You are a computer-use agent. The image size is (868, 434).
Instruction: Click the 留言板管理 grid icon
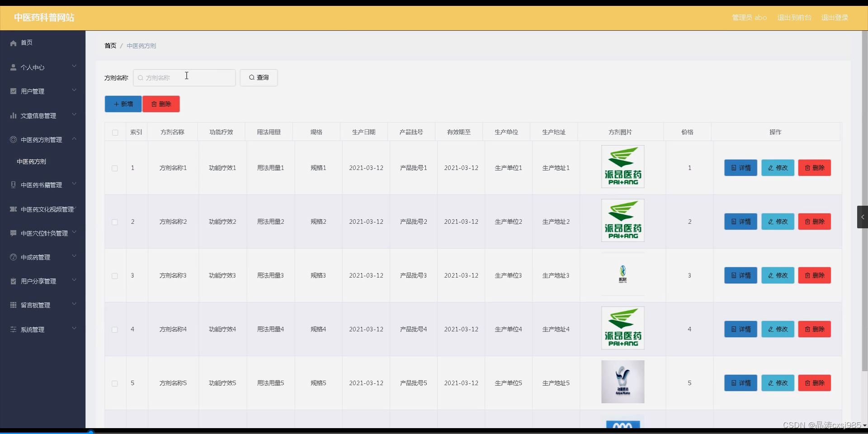(x=13, y=305)
